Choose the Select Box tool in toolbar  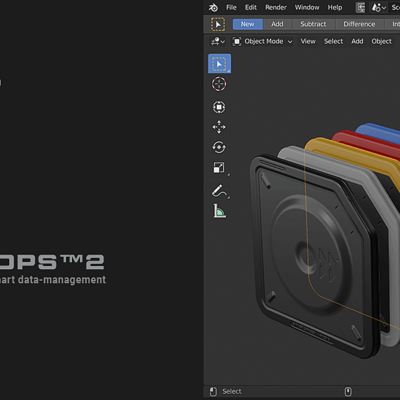pos(219,64)
